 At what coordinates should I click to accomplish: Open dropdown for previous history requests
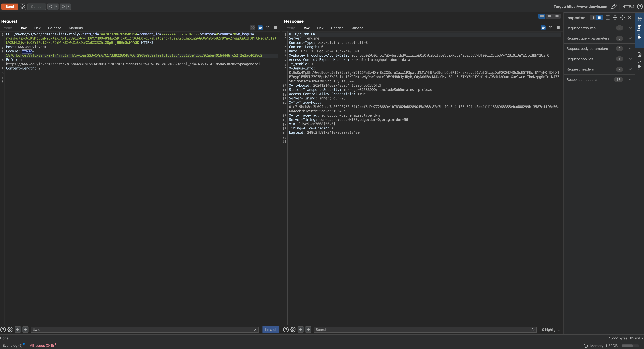click(x=56, y=7)
